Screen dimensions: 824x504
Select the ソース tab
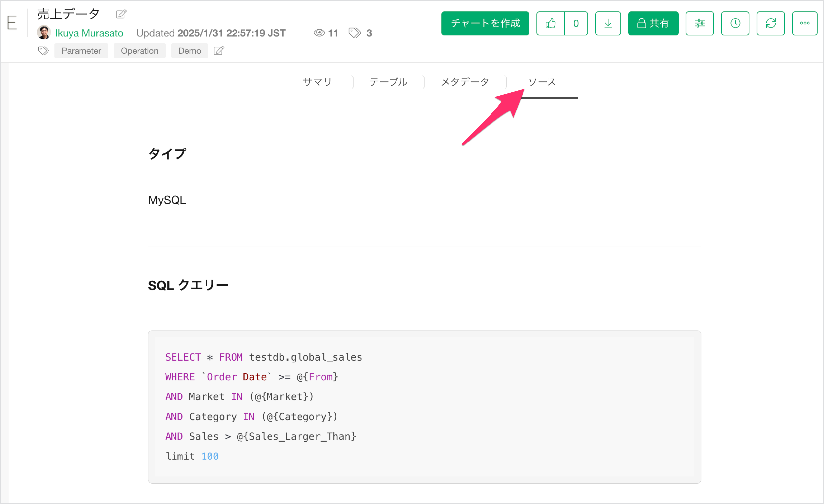coord(542,82)
